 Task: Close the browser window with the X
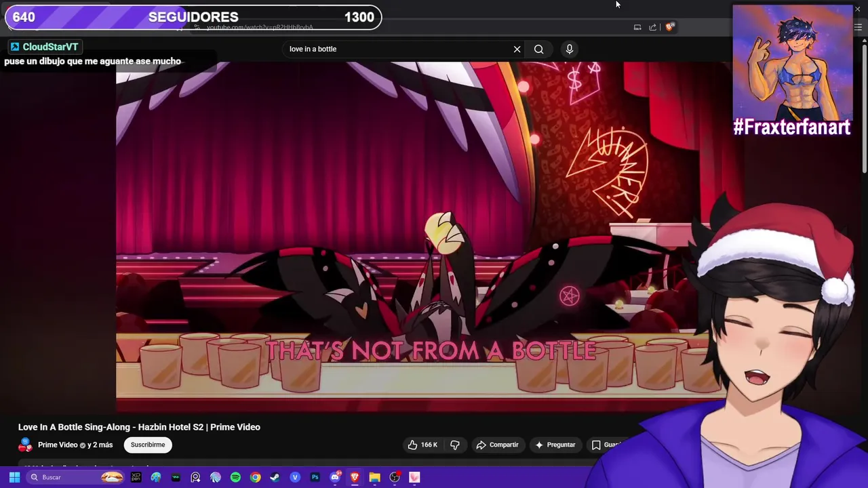(857, 9)
